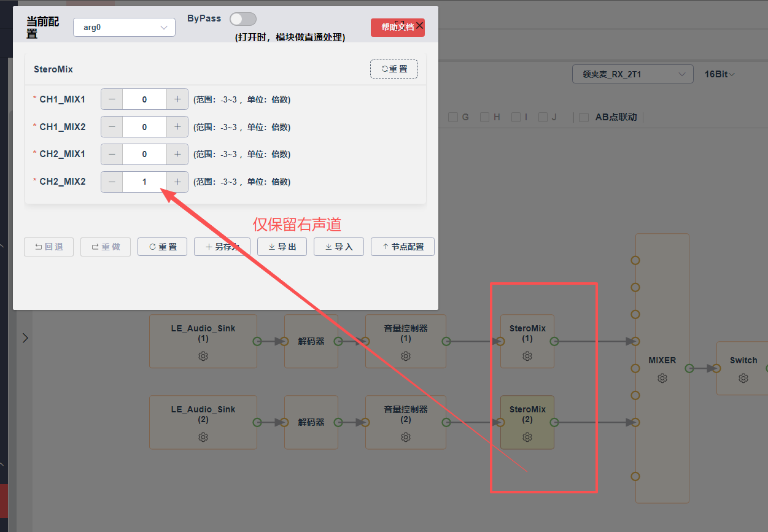The width and height of the screenshot is (768, 532).
Task: Open the Switch node settings gear
Action: tap(743, 379)
